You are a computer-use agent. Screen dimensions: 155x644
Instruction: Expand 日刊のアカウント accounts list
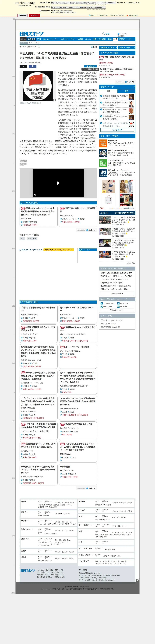tap(117, 310)
